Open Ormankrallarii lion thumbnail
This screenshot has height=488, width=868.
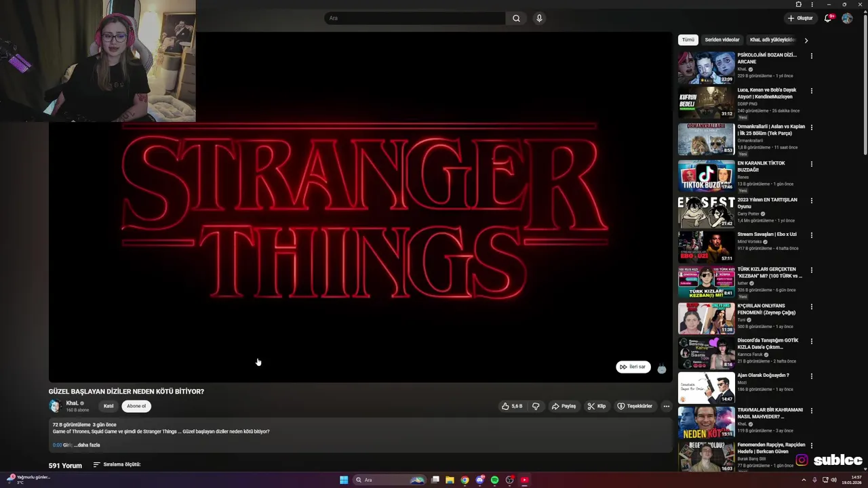click(706, 139)
